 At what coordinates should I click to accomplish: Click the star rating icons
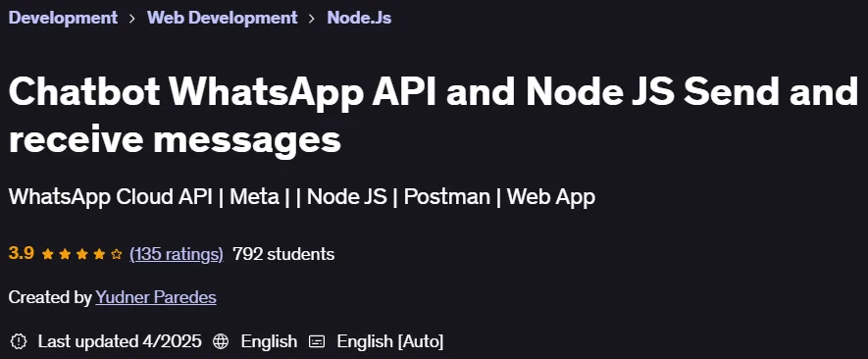(x=82, y=254)
